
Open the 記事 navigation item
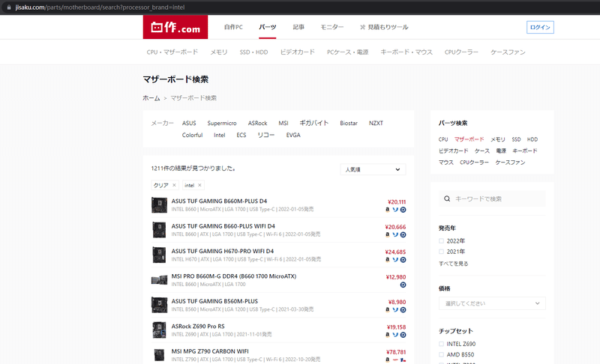pos(298,27)
